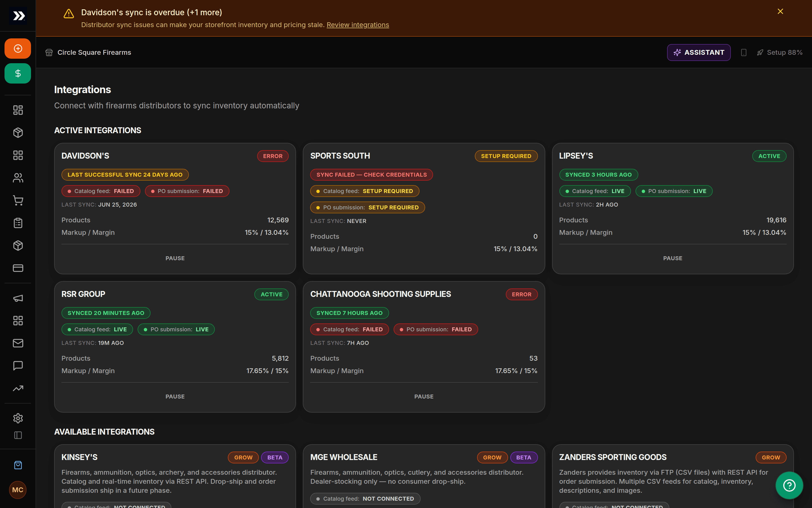This screenshot has width=812, height=508.
Task: Open the teal shopping bag storefront icon
Action: pyautogui.click(x=18, y=465)
